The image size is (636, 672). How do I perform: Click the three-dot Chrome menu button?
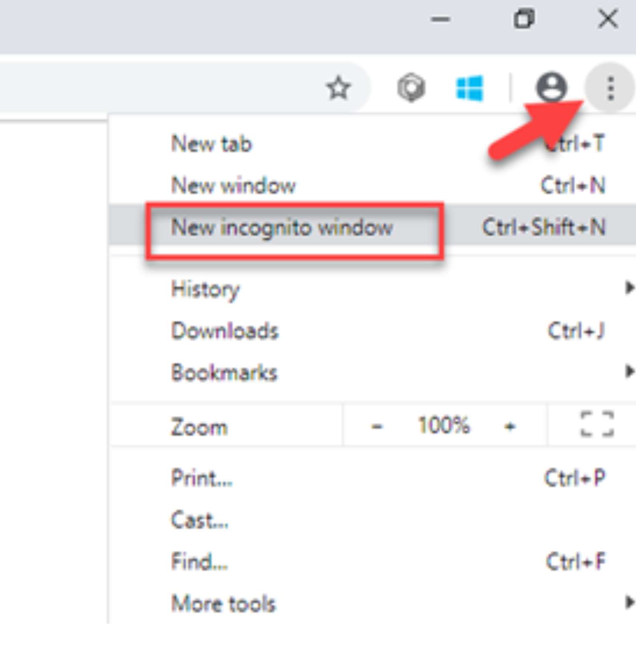tap(610, 88)
